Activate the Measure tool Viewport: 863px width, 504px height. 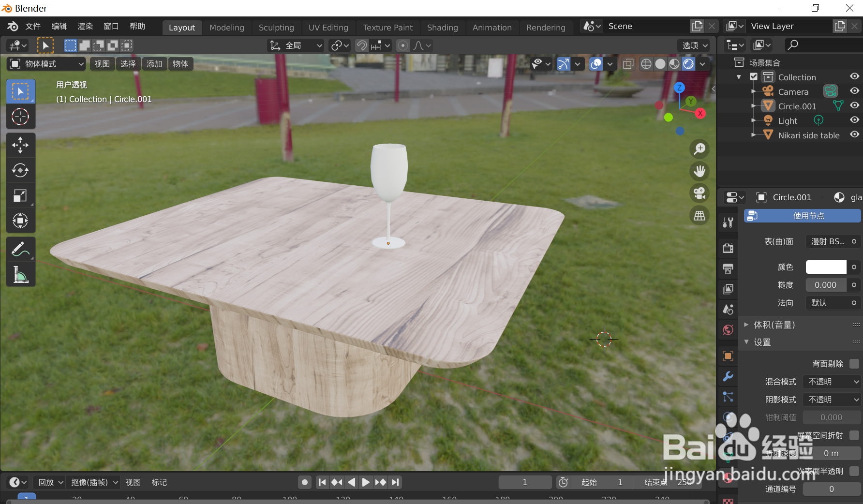(x=20, y=274)
